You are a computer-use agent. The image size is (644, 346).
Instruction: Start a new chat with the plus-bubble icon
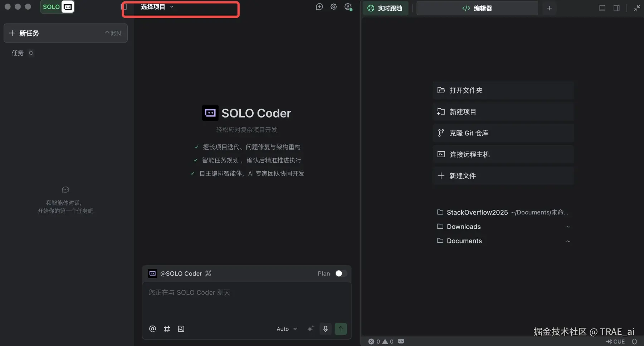(319, 7)
